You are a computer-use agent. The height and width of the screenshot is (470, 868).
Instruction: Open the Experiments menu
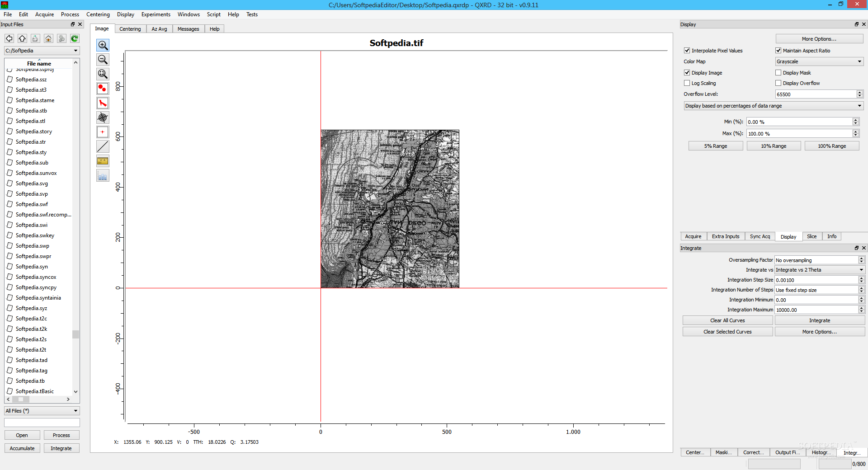coord(156,14)
